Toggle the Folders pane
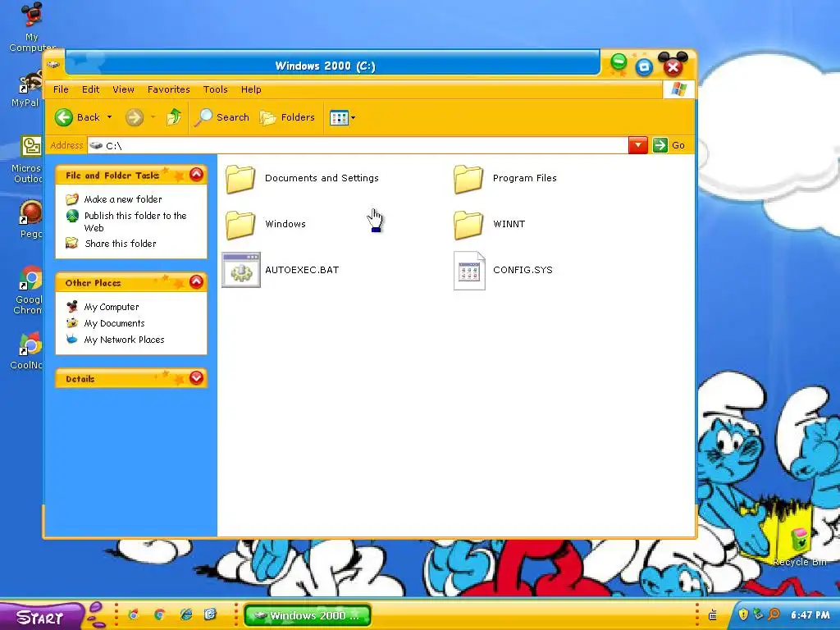This screenshot has width=840, height=630. (287, 117)
